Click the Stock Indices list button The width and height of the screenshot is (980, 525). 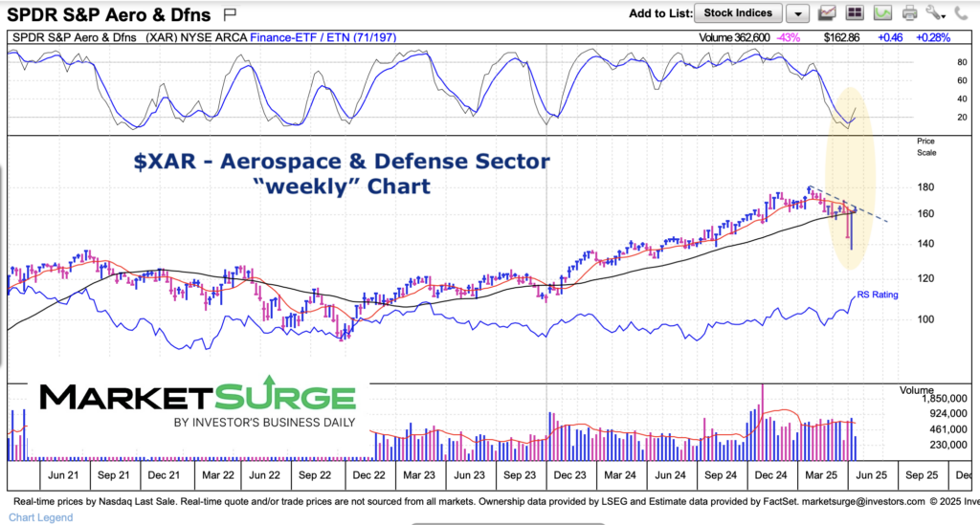pos(738,13)
